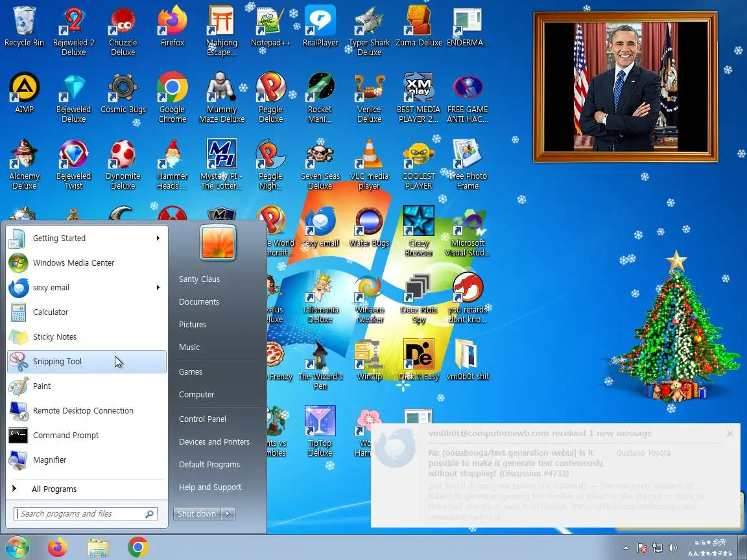Image resolution: width=747 pixels, height=560 pixels.
Task: Open the Documents library link
Action: tap(199, 302)
